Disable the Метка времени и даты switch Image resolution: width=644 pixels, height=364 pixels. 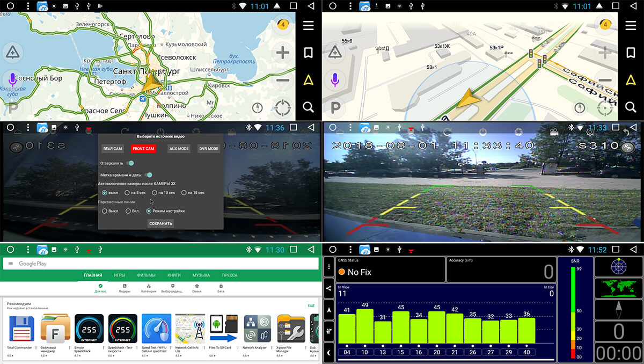[x=149, y=175]
